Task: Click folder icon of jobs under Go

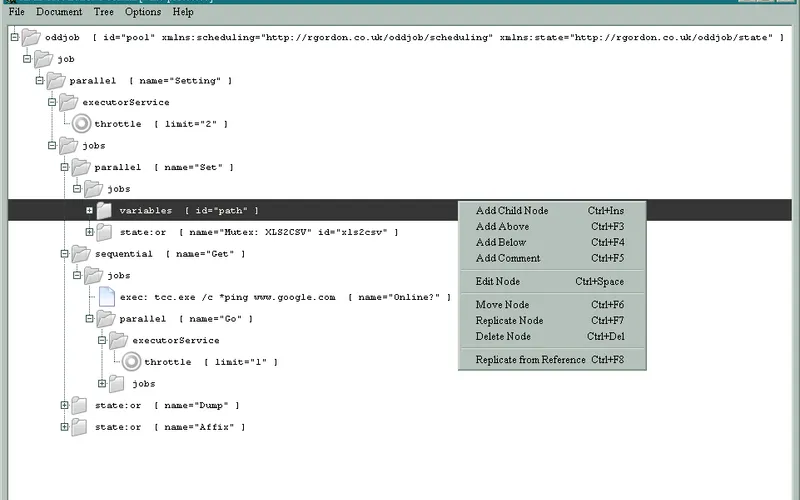Action: coord(117,383)
